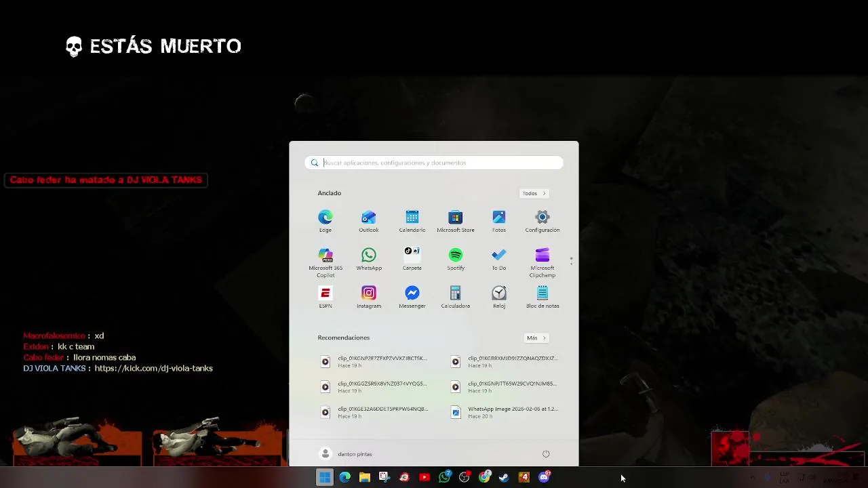
Task: Open Steam from the taskbar
Action: coord(504,477)
